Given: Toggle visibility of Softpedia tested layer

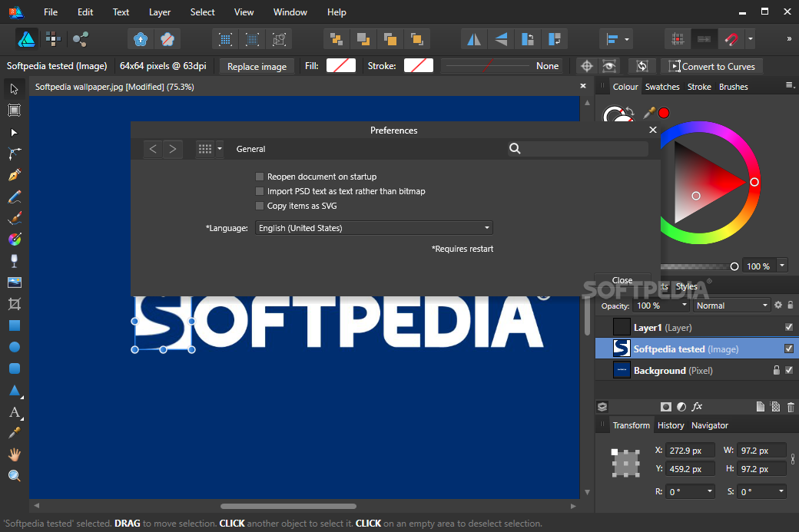Looking at the screenshot, I should [x=789, y=349].
